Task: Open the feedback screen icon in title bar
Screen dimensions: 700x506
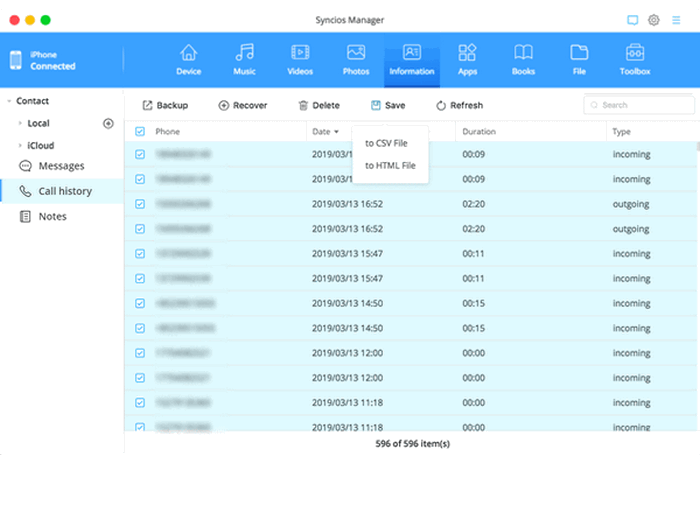Action: point(632,20)
